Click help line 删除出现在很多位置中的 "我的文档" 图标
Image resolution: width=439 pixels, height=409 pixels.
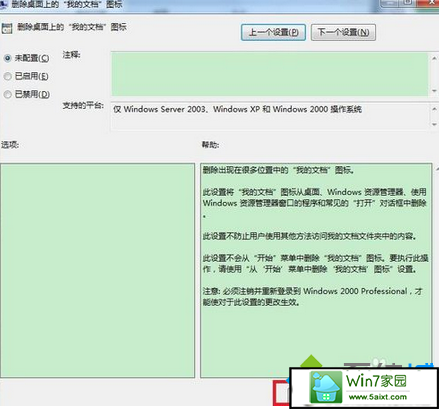[x=279, y=170]
